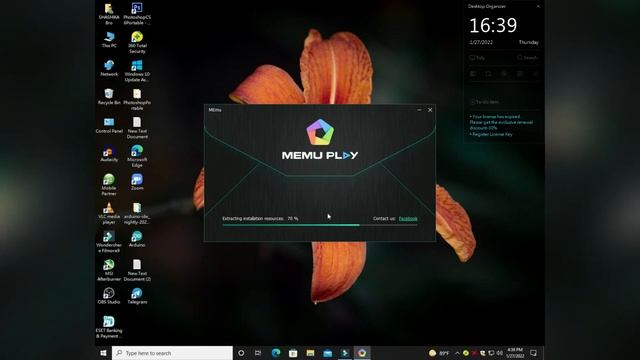Open Mail app from taskbar

coord(328,353)
